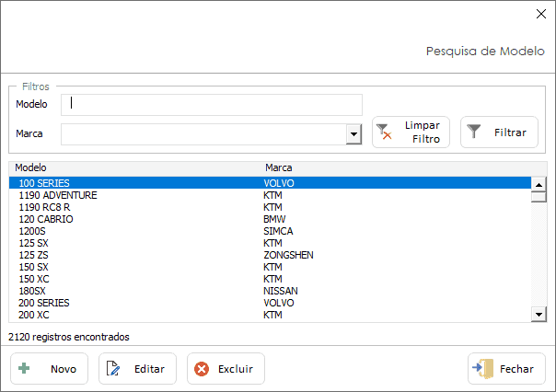Close the Pesquisa de Modelo window
This screenshot has height=392, width=556.
[x=541, y=14]
